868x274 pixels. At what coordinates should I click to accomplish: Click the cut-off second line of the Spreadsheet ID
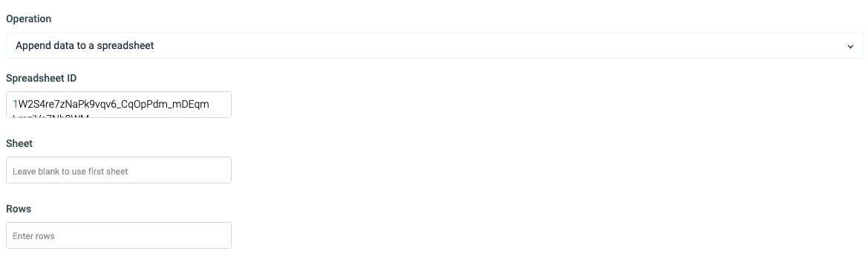point(51,116)
